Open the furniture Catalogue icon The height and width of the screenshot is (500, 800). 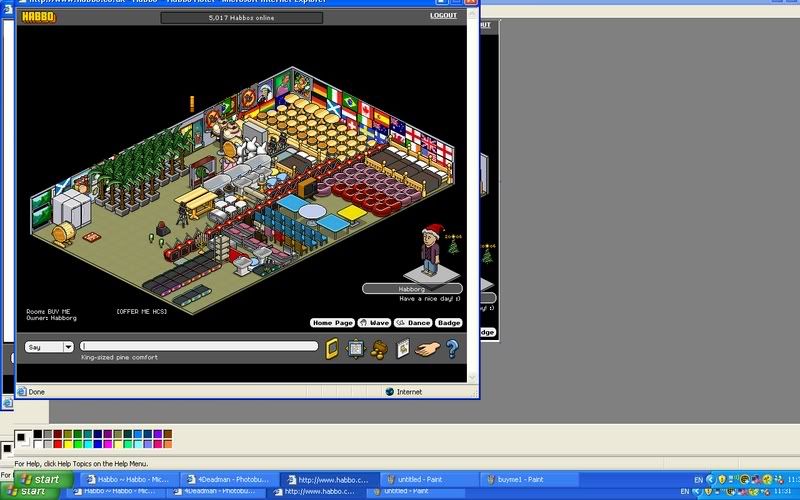click(x=380, y=349)
